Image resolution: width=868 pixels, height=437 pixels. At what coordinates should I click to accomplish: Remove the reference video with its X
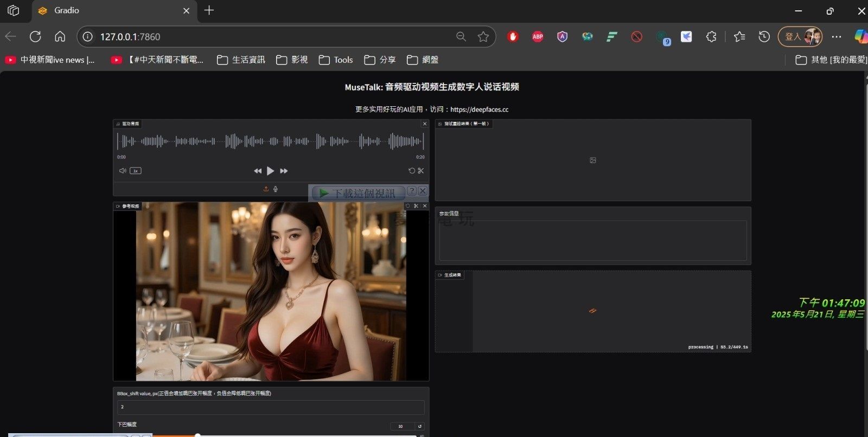[x=425, y=206]
